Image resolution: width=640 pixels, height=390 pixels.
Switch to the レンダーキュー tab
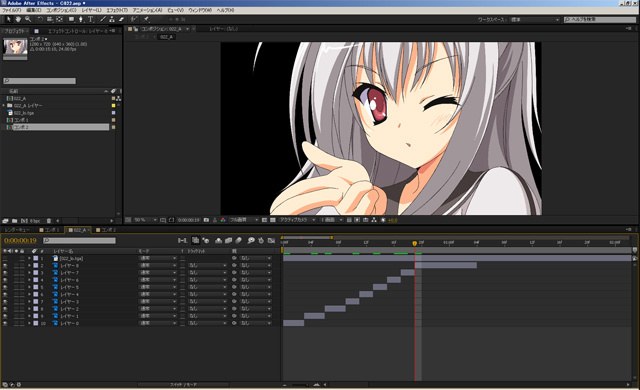[x=18, y=230]
